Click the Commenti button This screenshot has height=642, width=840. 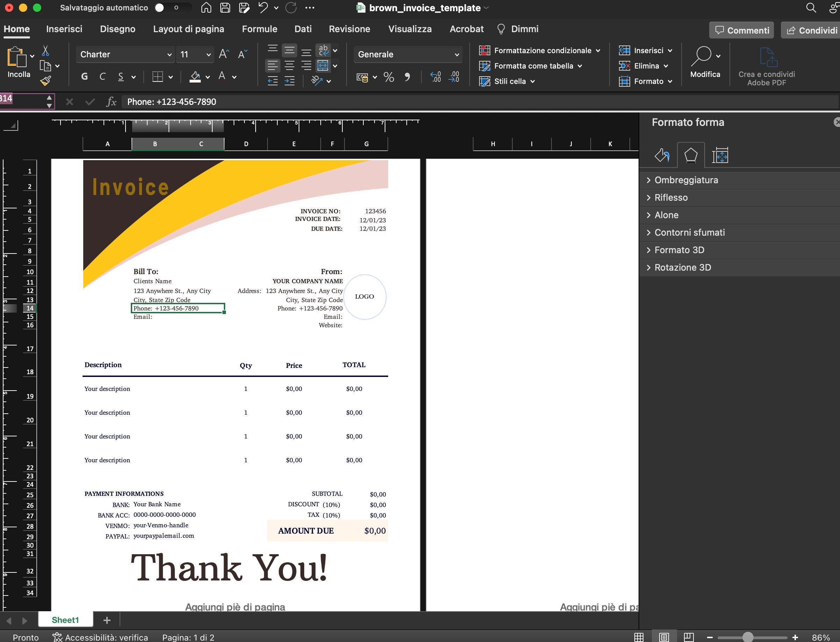(741, 30)
